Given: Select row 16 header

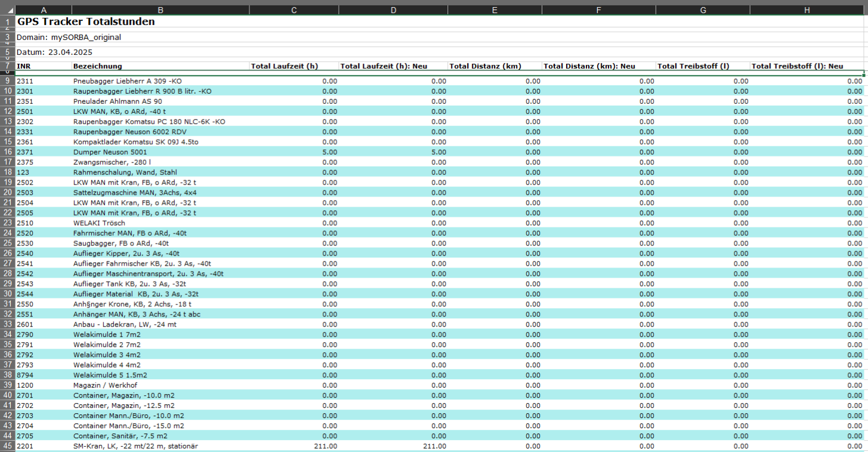Looking at the screenshot, I should pyautogui.click(x=7, y=152).
